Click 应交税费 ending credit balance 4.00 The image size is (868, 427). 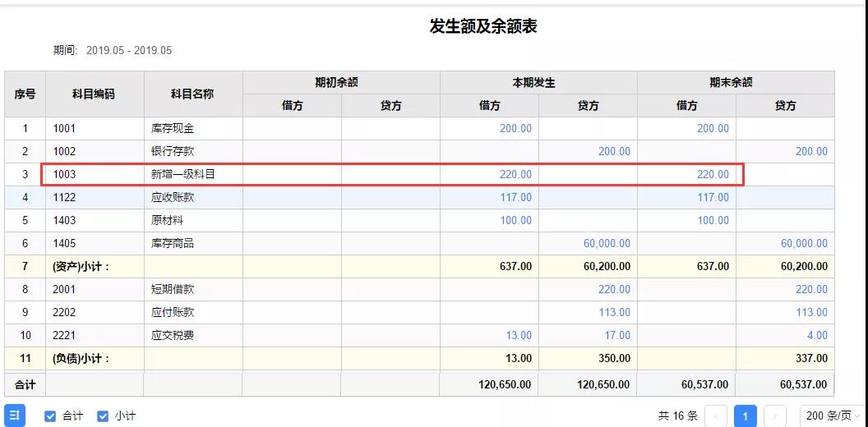click(817, 336)
